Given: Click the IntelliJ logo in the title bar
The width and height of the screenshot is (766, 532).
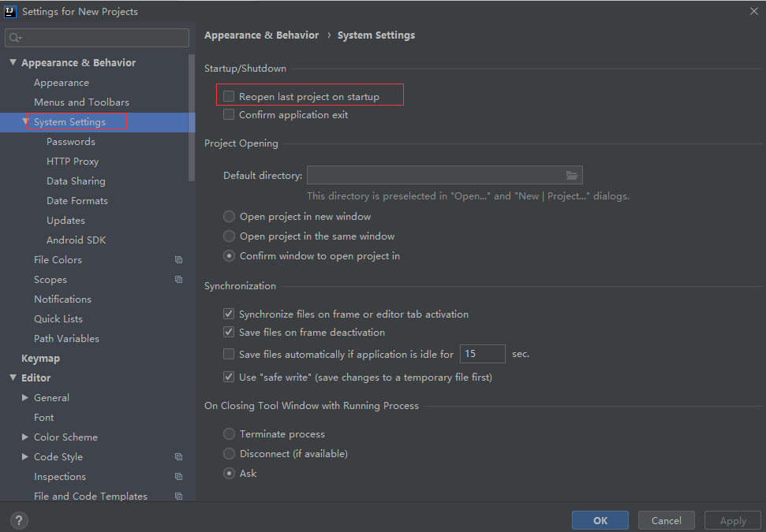Looking at the screenshot, I should 11,11.
